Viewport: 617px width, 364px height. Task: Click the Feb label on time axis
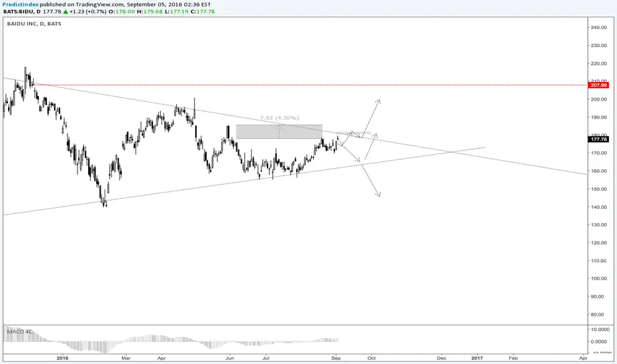pyautogui.click(x=513, y=358)
